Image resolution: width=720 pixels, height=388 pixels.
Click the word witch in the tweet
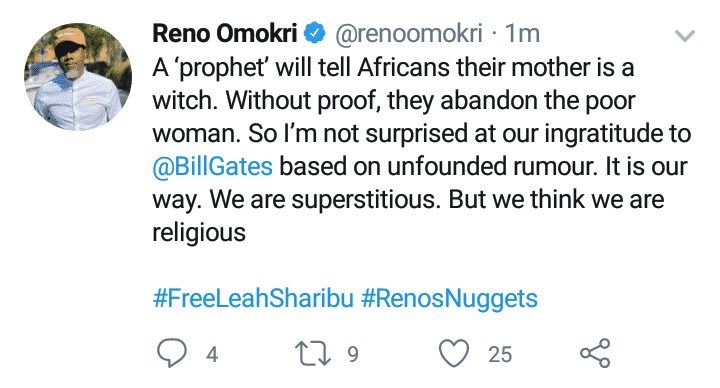(185, 100)
